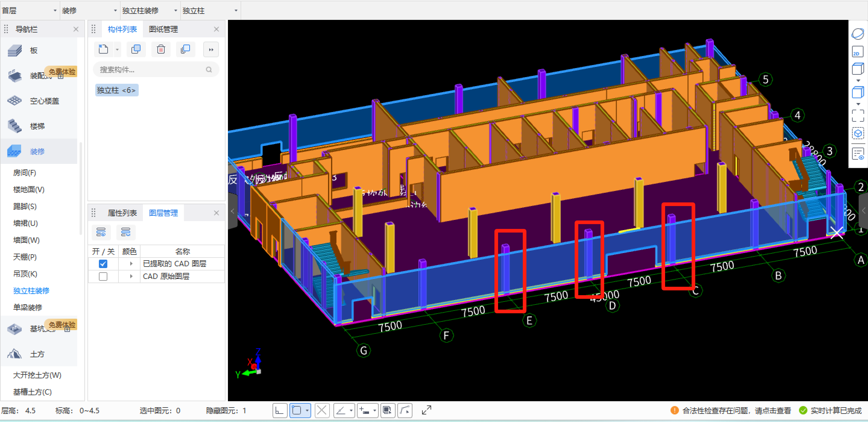Switch to 构件列表 tab

[x=122, y=29]
